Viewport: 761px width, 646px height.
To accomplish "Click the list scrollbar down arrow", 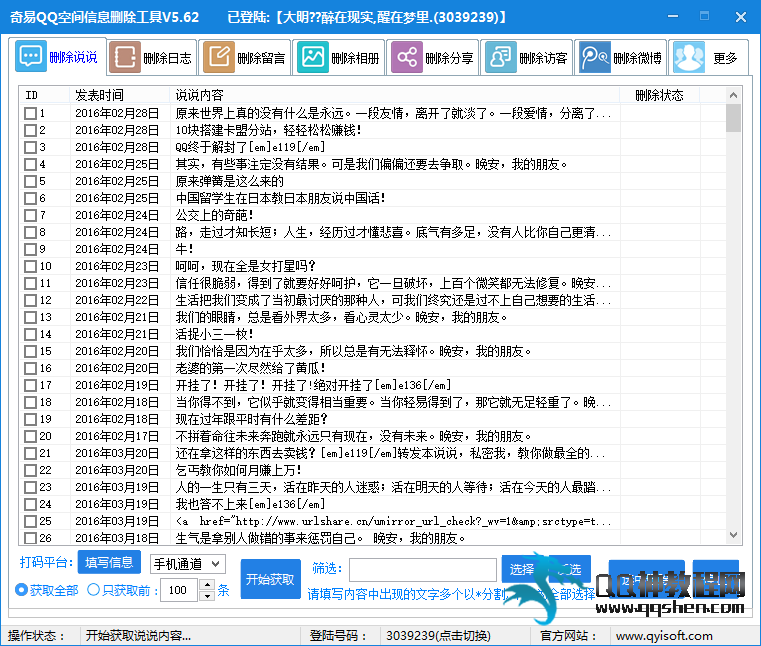I will (x=733, y=535).
